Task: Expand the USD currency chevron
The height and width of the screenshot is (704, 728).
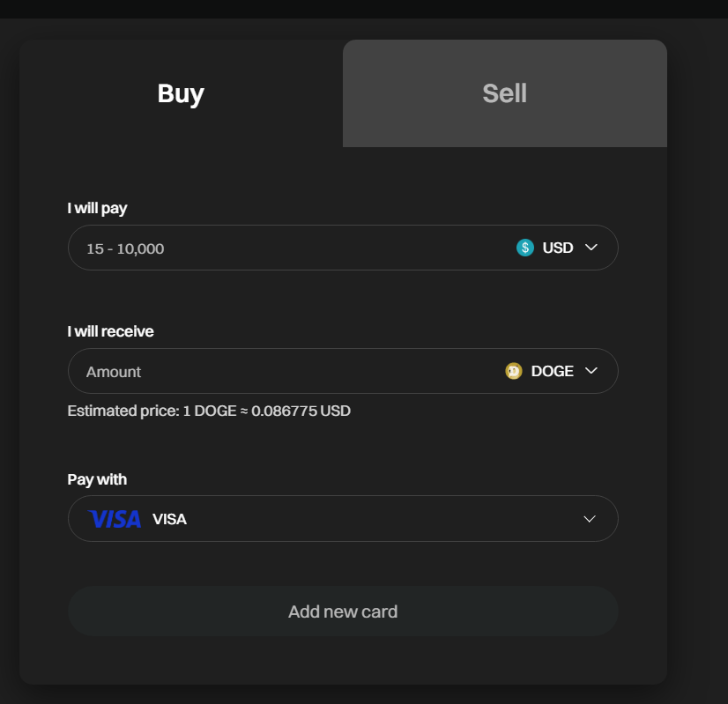Action: click(x=591, y=248)
